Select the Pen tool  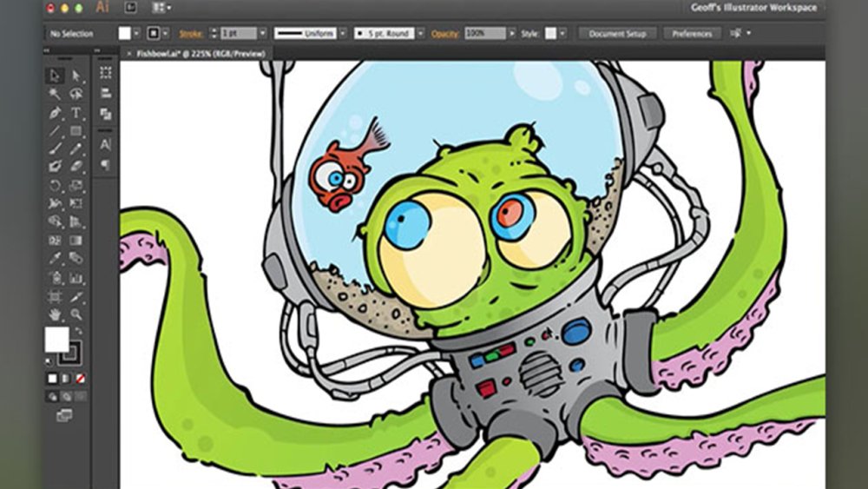[x=55, y=113]
